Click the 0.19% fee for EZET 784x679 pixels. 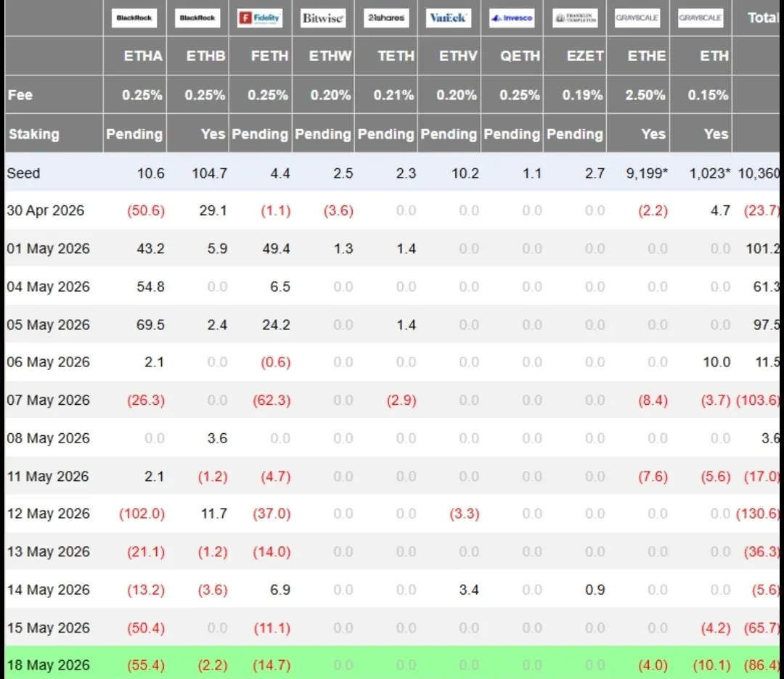pyautogui.click(x=582, y=95)
